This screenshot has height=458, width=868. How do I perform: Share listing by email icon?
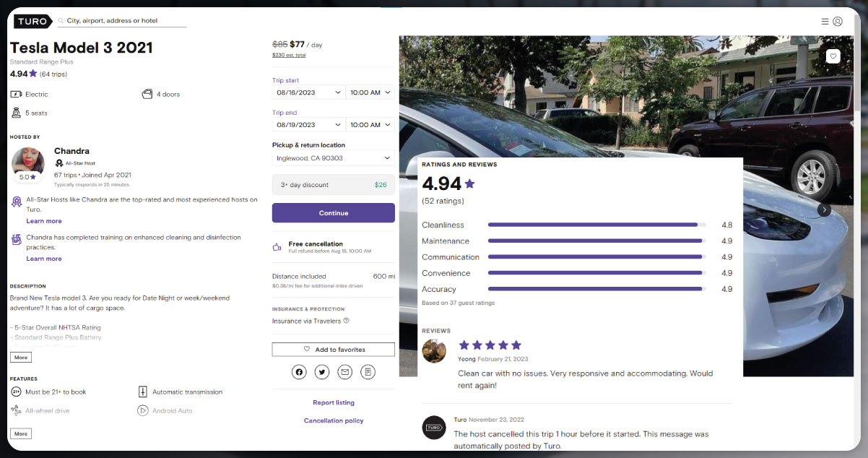tap(345, 372)
